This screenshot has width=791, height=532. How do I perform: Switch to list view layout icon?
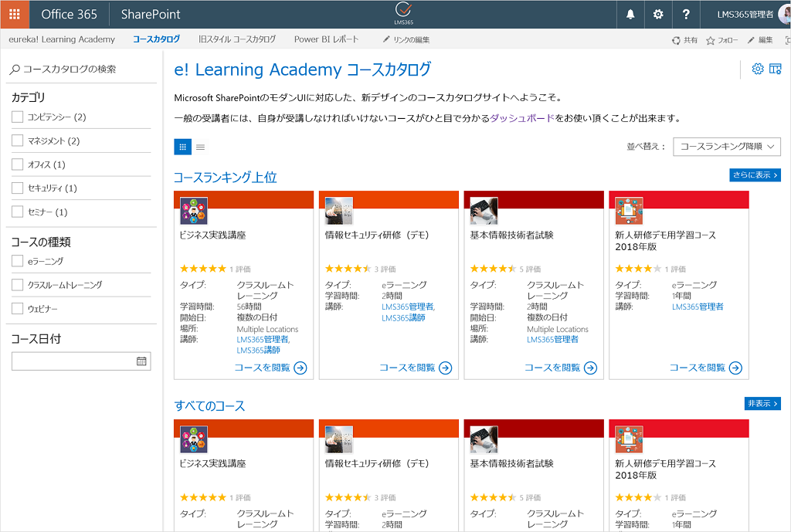200,147
